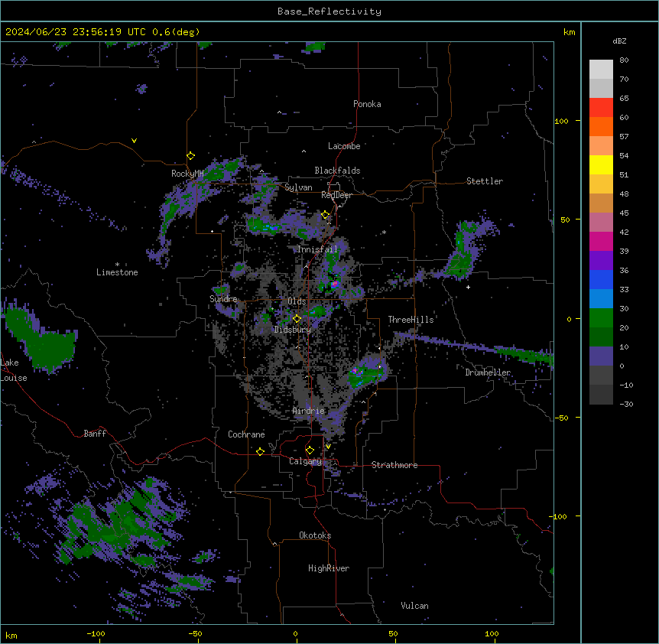Click the yellow diamond marker south of RedDeer

coord(326,215)
